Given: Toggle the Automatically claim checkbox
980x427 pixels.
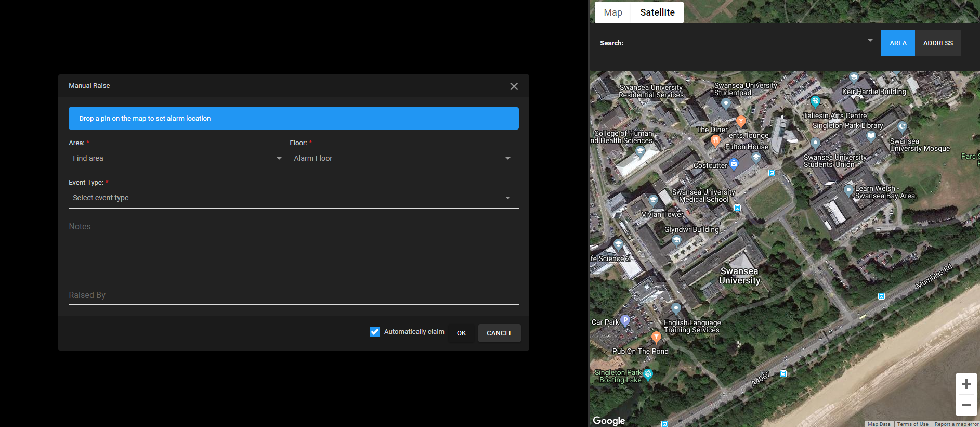Looking at the screenshot, I should click(375, 332).
